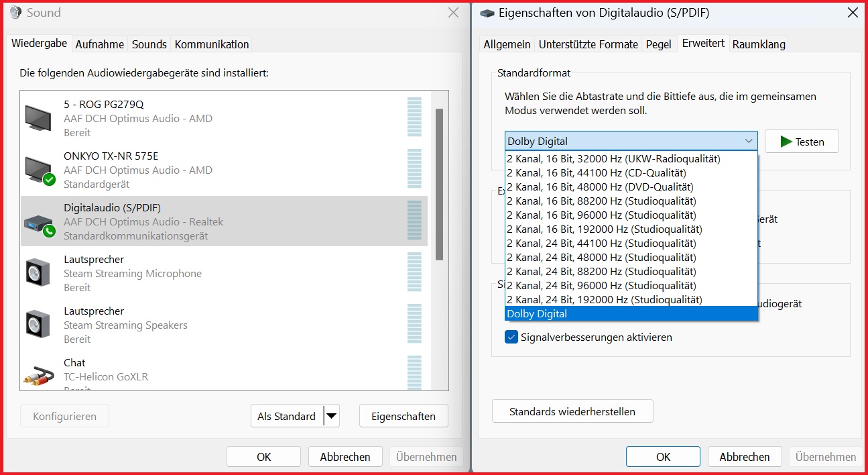Click the level meter of Steam Streaming Speakers
This screenshot has height=475, width=868.
point(415,325)
